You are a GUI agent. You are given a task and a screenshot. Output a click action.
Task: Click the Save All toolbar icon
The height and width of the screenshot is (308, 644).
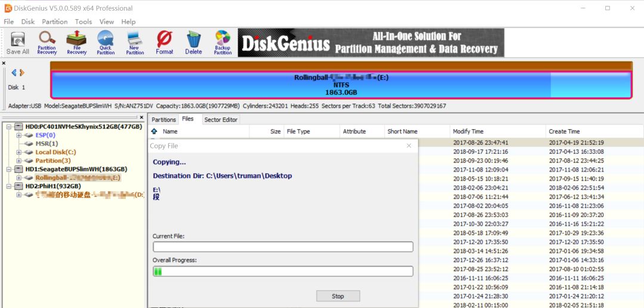[17, 42]
